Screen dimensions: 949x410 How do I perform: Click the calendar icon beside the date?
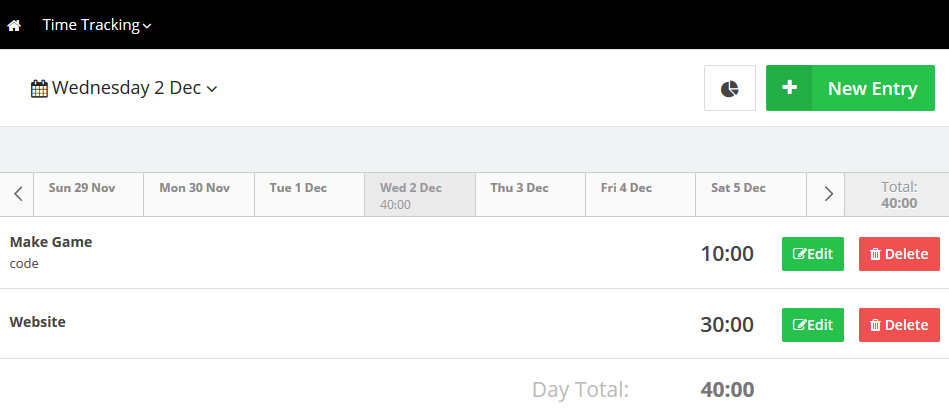pyautogui.click(x=39, y=89)
